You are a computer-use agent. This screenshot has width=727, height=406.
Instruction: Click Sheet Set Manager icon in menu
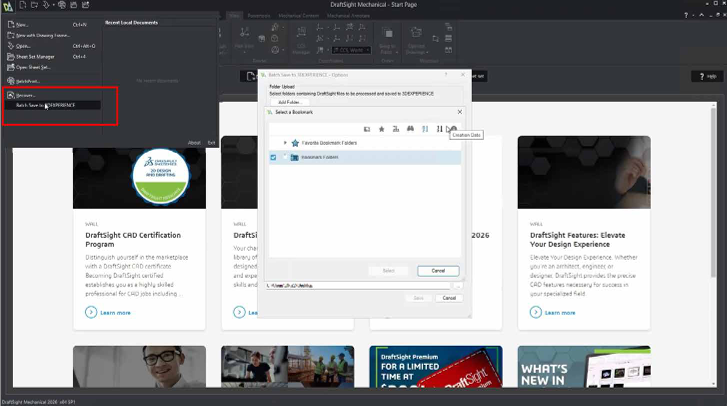11,57
